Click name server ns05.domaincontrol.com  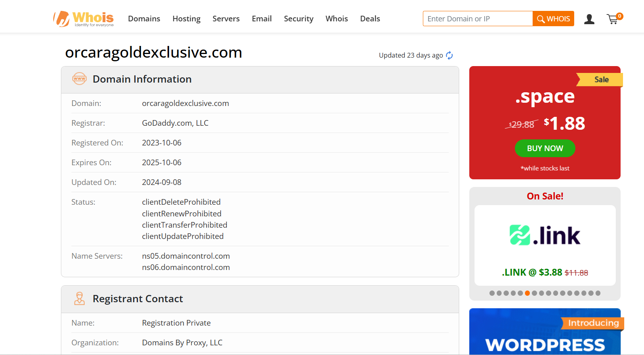[x=186, y=256]
